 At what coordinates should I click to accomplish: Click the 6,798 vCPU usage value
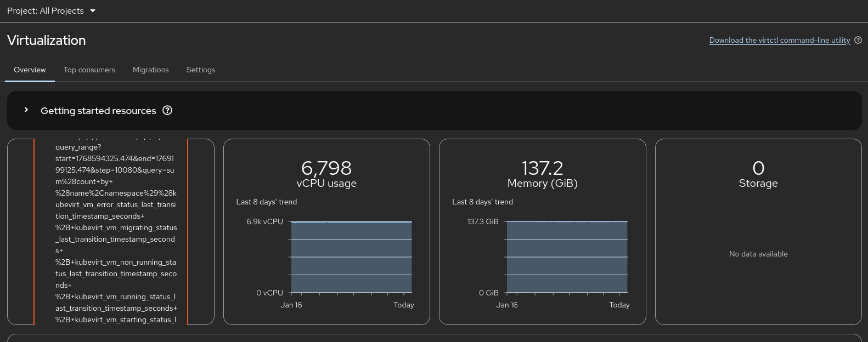pos(326,168)
